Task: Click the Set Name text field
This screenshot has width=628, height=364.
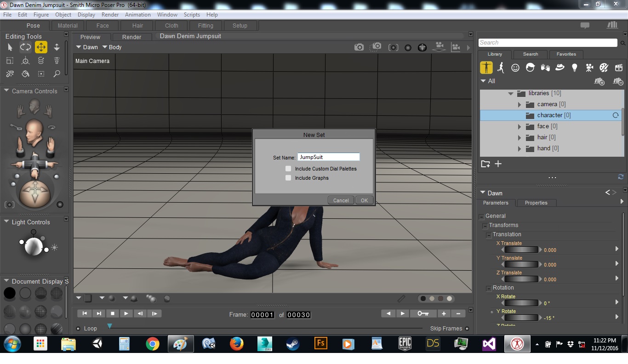Action: 328,157
